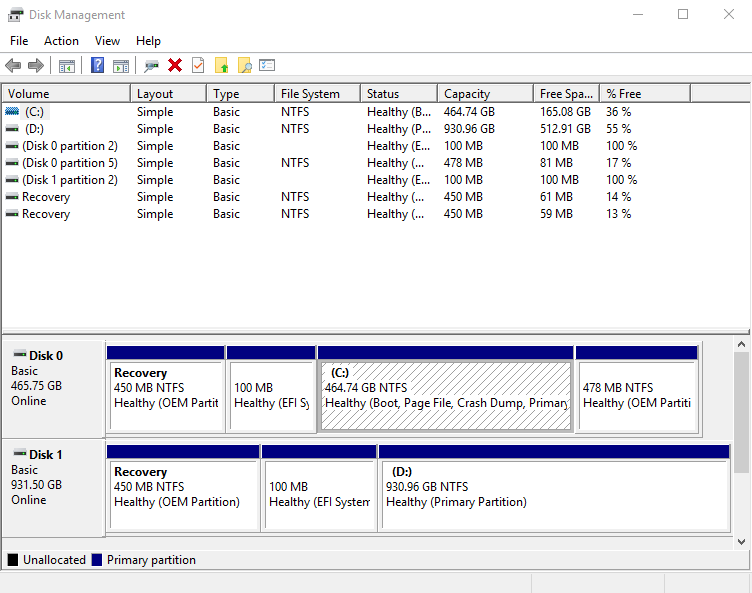
Task: Toggle the Show/Hide Action Pane icon
Action: click(x=121, y=66)
